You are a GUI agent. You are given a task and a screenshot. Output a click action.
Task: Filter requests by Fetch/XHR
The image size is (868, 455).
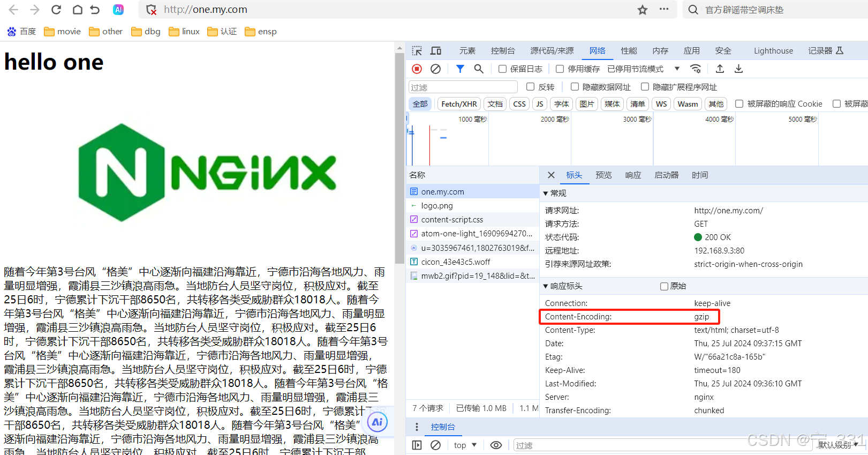459,104
